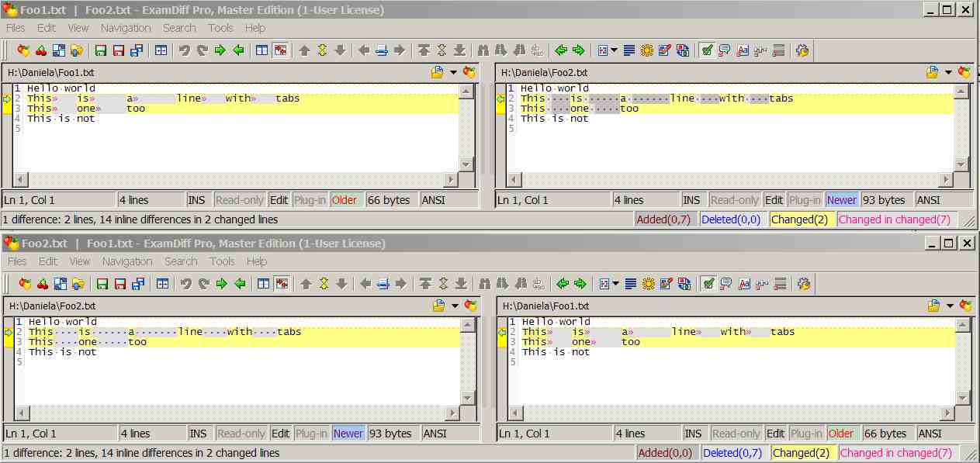This screenshot has width=980, height=463.
Task: Toggle the Aa case option in bottom toolbar
Action: point(744,284)
